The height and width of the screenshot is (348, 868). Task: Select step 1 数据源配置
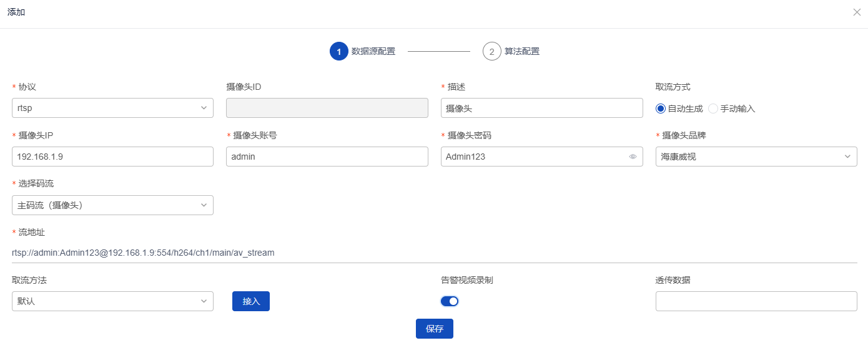pyautogui.click(x=362, y=52)
